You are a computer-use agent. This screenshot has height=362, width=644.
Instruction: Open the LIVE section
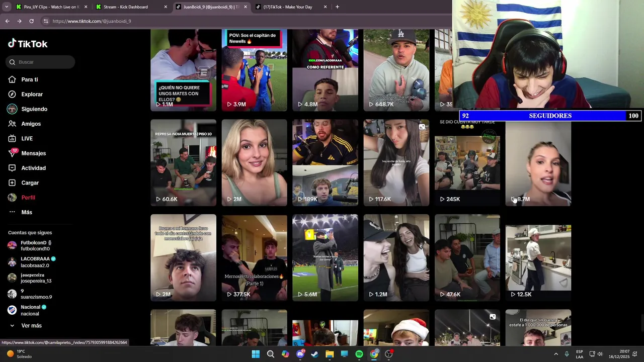(x=27, y=138)
